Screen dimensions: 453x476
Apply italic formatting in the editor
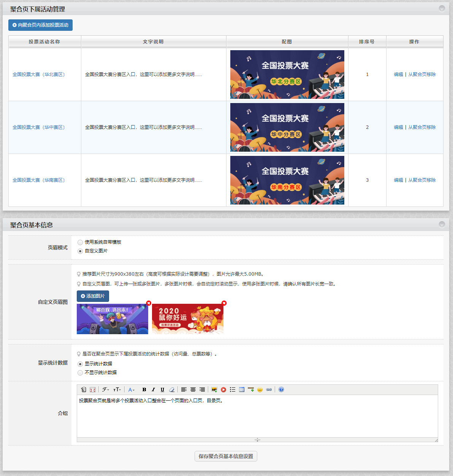click(x=153, y=390)
